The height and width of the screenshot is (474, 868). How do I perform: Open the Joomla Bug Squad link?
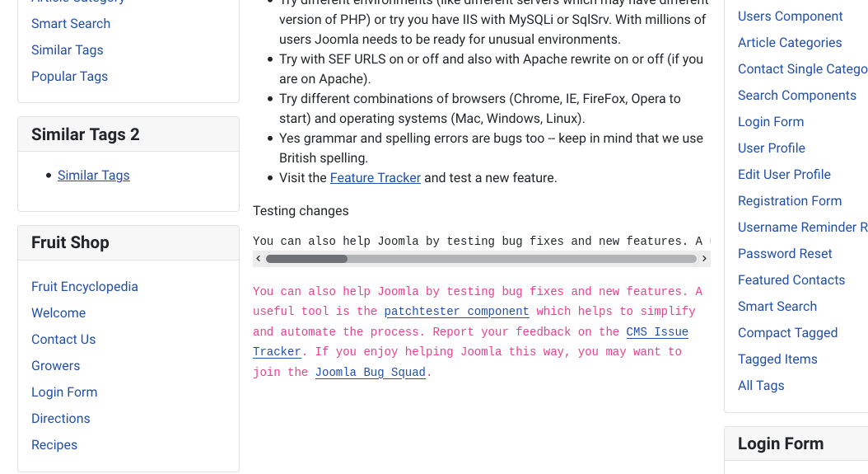[x=371, y=372]
